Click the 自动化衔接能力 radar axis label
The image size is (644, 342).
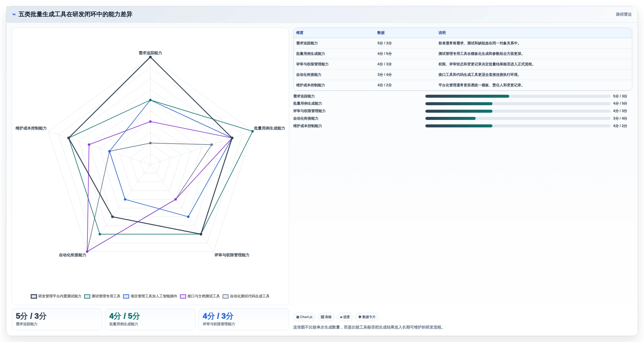(72, 255)
